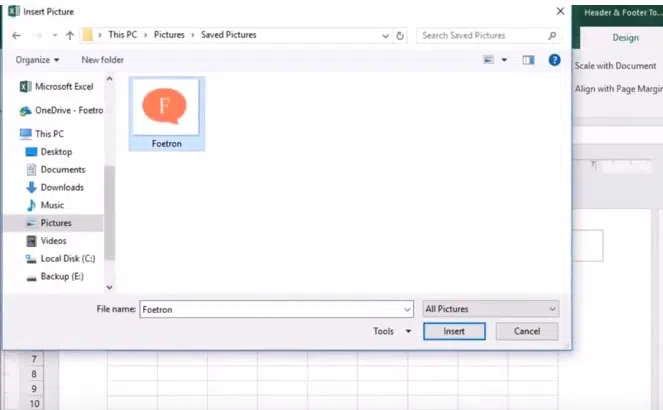This screenshot has width=663, height=410.
Task: Click the Desktop icon in sidebar
Action: (31, 152)
